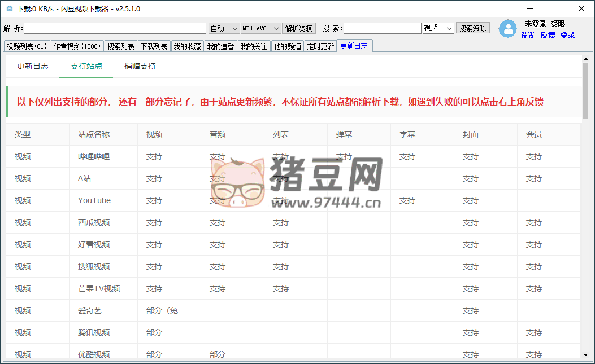Select the 搜狐视频 site name cell

coord(103,266)
